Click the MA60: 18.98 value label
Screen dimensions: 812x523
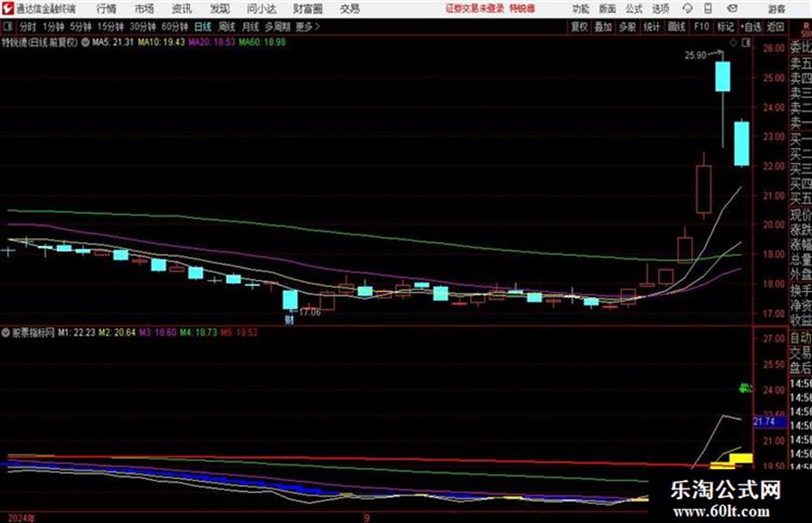[x=262, y=42]
